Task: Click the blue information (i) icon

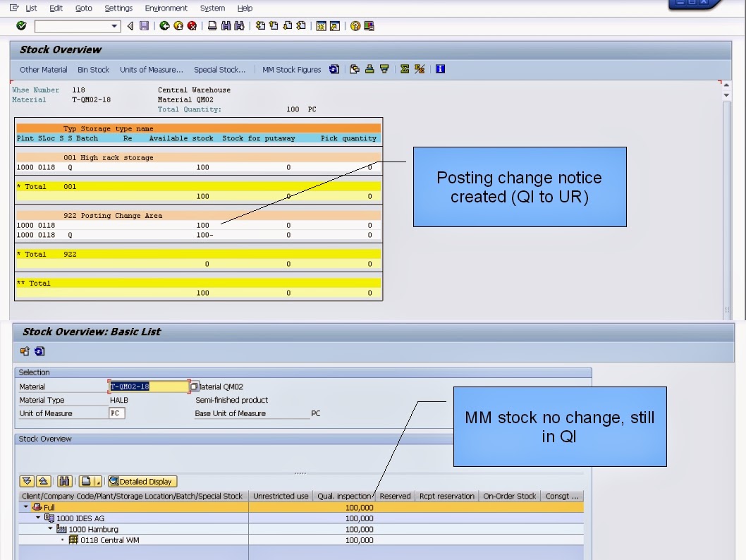Action: click(x=440, y=69)
